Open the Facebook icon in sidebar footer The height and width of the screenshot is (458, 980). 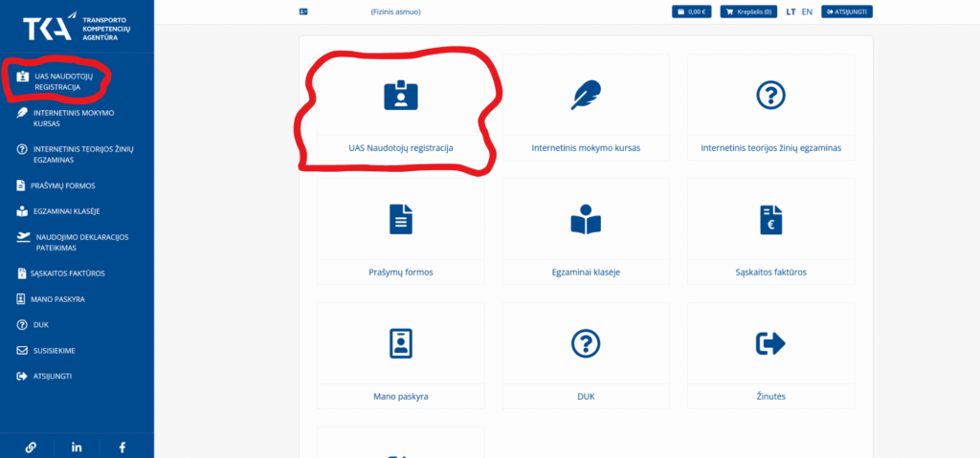(122, 447)
